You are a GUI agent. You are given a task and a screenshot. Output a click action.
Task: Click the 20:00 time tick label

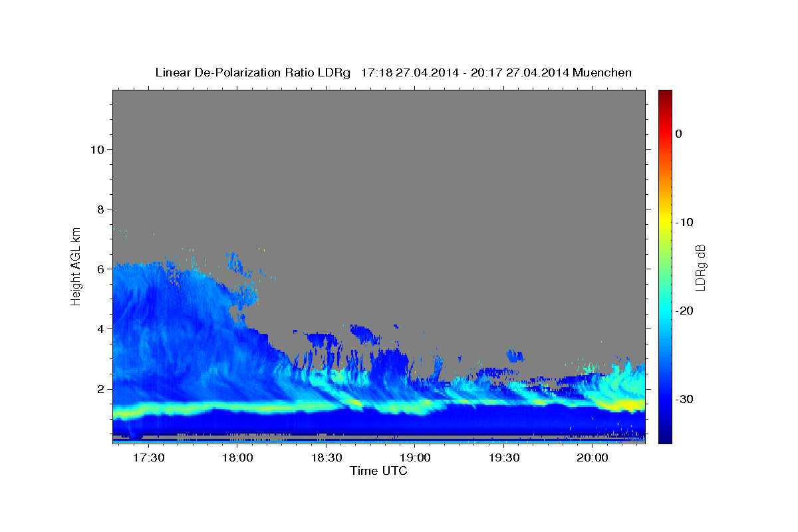click(x=592, y=458)
